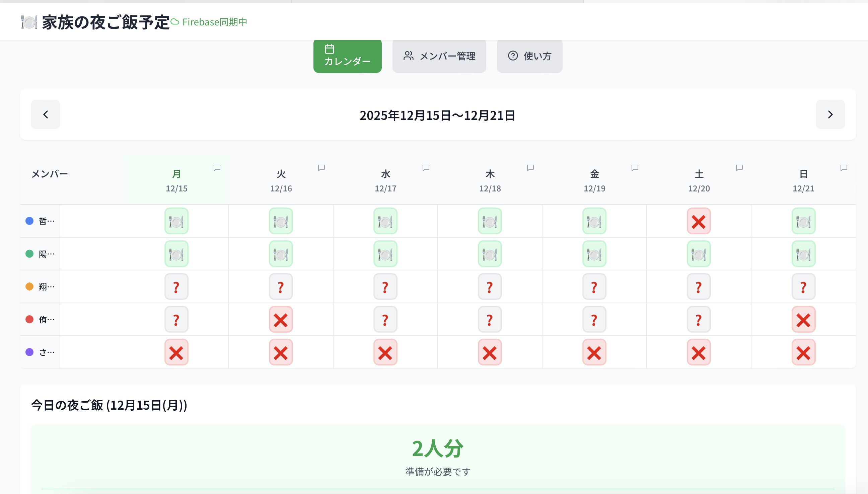
Task: Open the comment icon for Friday 12/19
Action: (x=635, y=168)
